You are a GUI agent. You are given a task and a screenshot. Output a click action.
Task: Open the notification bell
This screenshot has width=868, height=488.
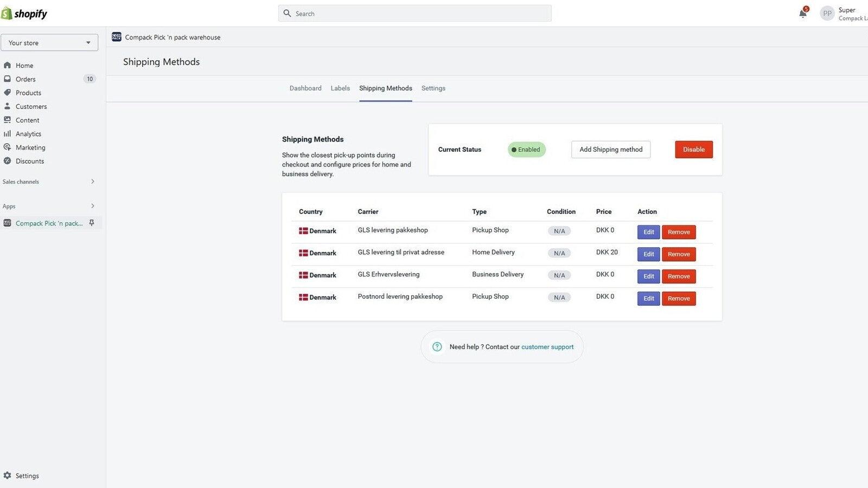click(x=802, y=13)
